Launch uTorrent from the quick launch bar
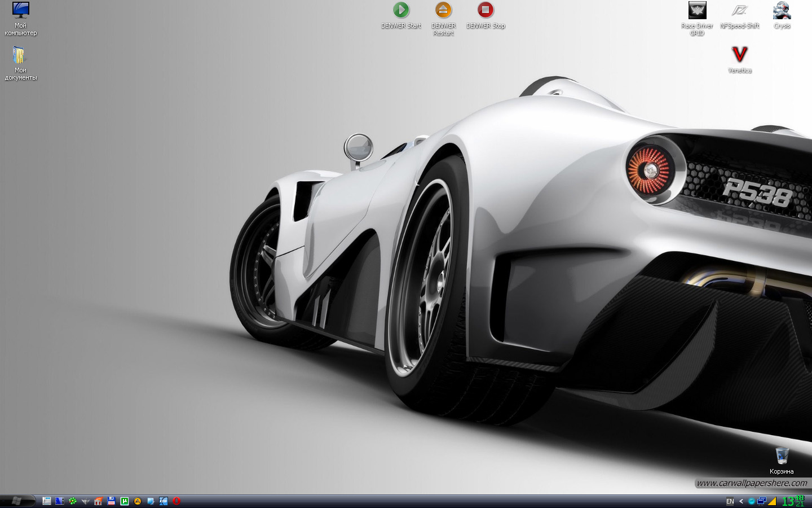The image size is (812, 508). coord(125,501)
